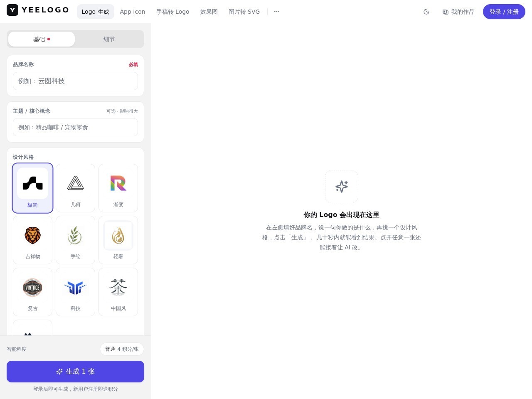Image resolution: width=532 pixels, height=399 pixels.
Task: Choose the 科技 blue tech style
Action: point(75,292)
